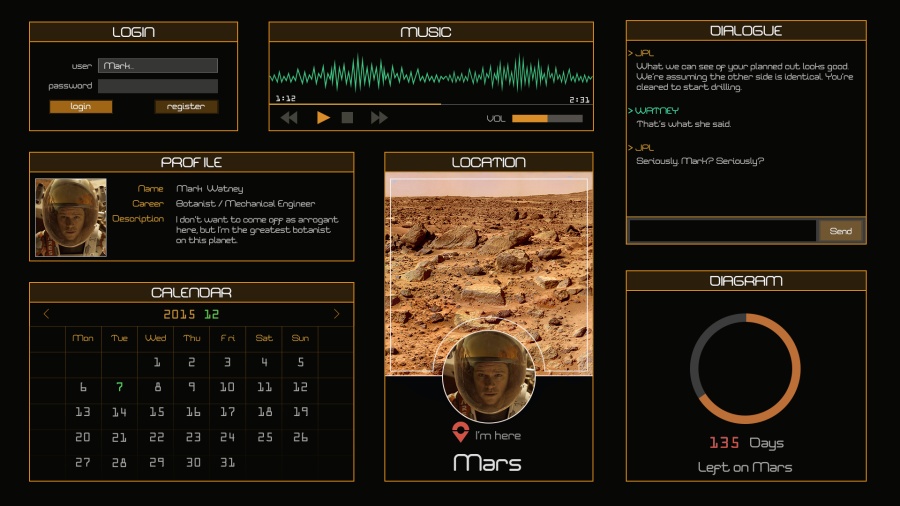Click the days-left ring chart

tap(745, 368)
